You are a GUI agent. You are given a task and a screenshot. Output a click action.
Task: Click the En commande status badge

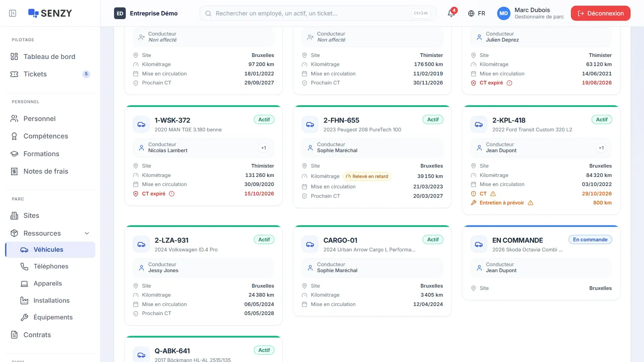[x=590, y=240]
